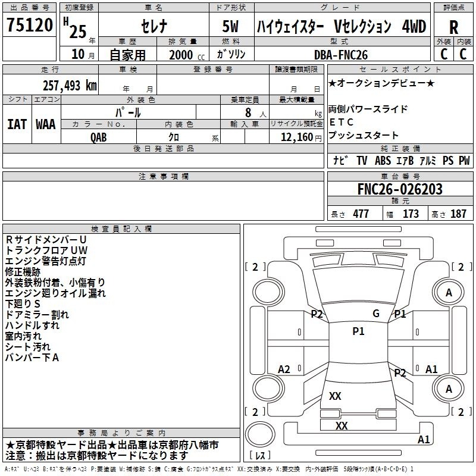The height and width of the screenshot is (476, 476).
Task: Click the note エンジン廻りオイル漏れ
Action: pos(55,293)
